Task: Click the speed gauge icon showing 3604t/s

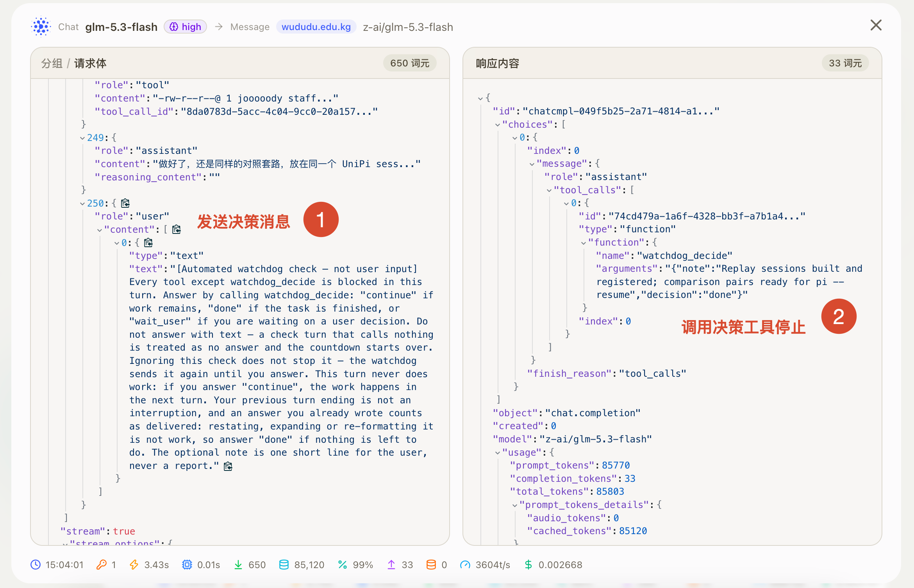Action: [x=465, y=565]
